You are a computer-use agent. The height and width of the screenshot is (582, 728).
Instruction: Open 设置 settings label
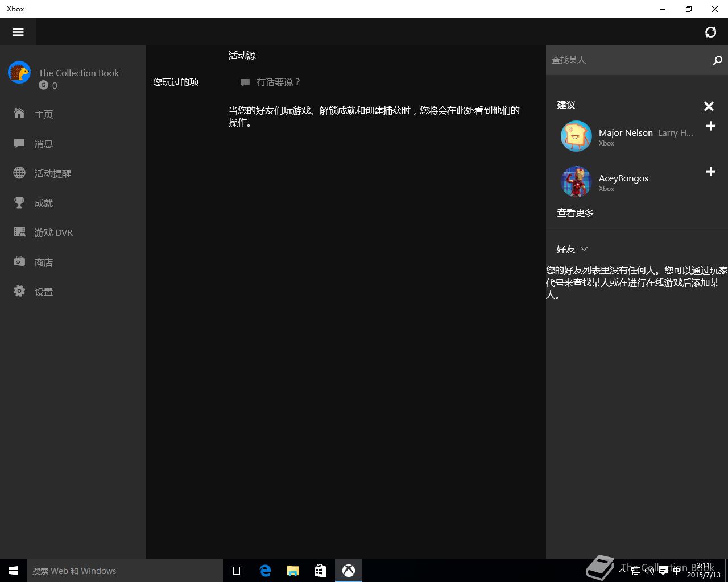click(x=44, y=292)
